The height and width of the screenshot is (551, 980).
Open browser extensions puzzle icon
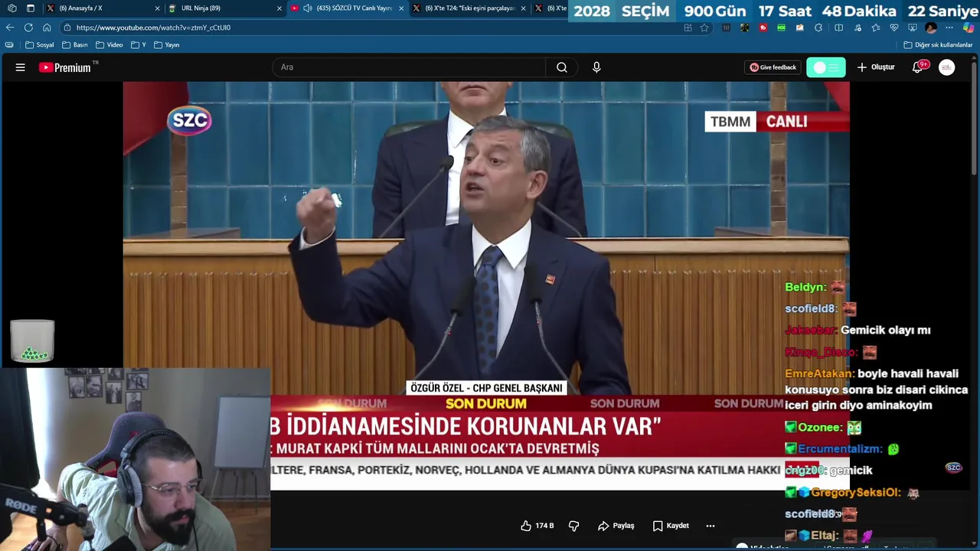(818, 28)
